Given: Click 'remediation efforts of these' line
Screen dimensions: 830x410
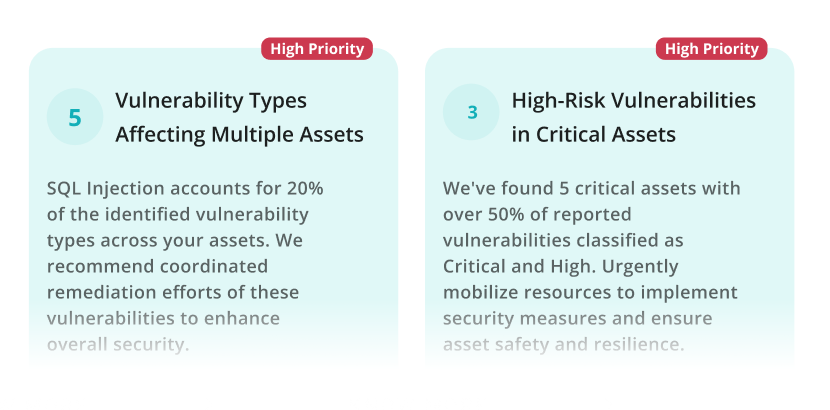Looking at the screenshot, I should point(173,293).
